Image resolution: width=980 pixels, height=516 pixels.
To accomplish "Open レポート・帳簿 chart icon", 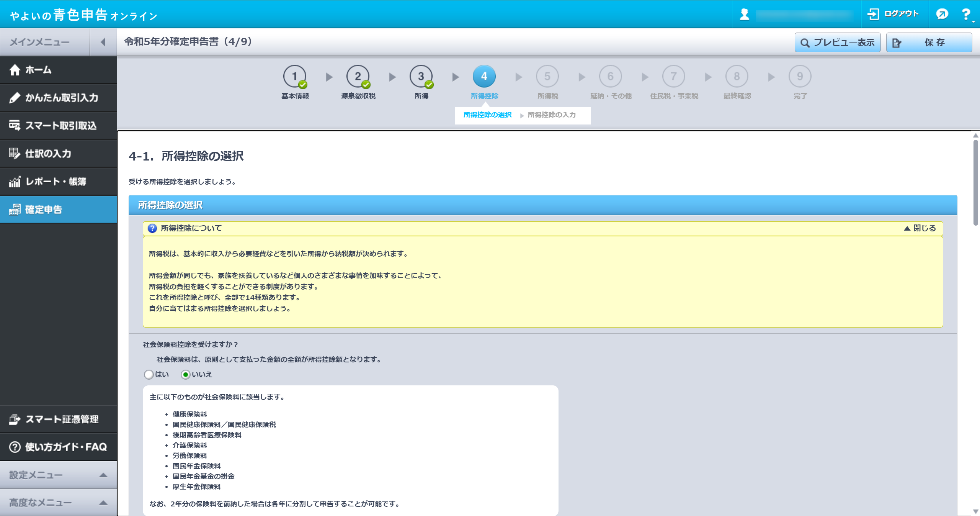I will pyautogui.click(x=15, y=182).
